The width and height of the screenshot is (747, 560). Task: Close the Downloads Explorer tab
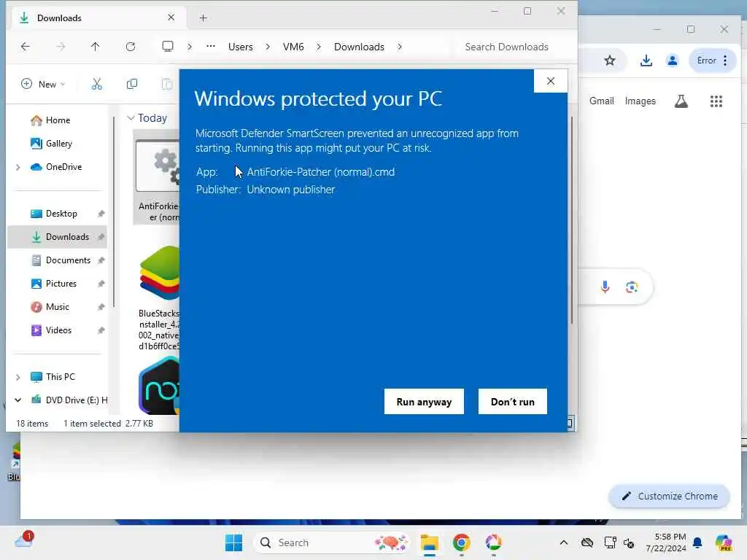(171, 17)
